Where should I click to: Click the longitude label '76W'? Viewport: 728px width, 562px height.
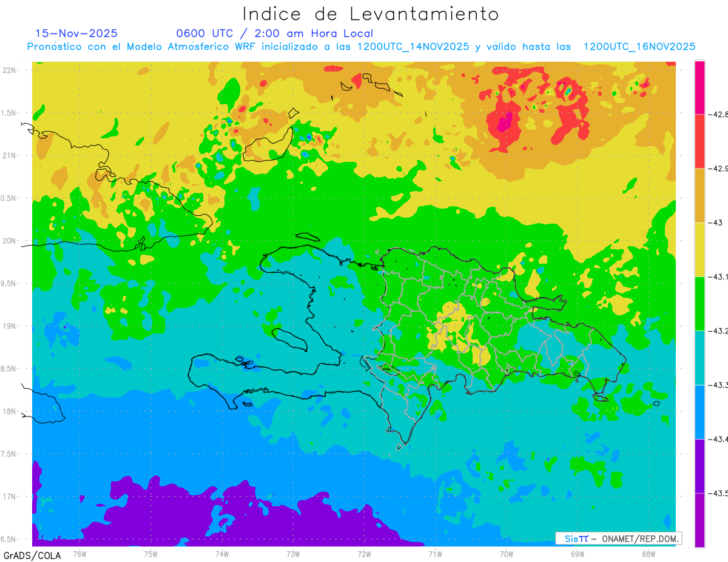coord(79,554)
